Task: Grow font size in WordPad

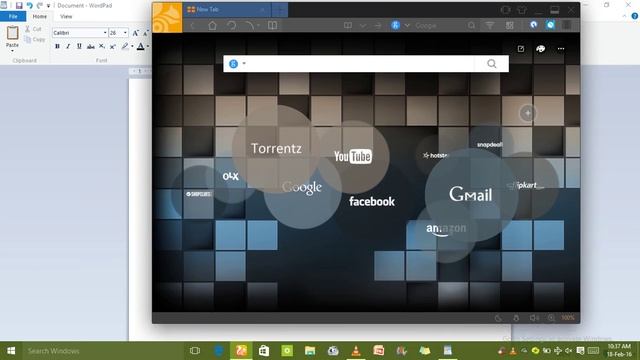Action: (136, 33)
